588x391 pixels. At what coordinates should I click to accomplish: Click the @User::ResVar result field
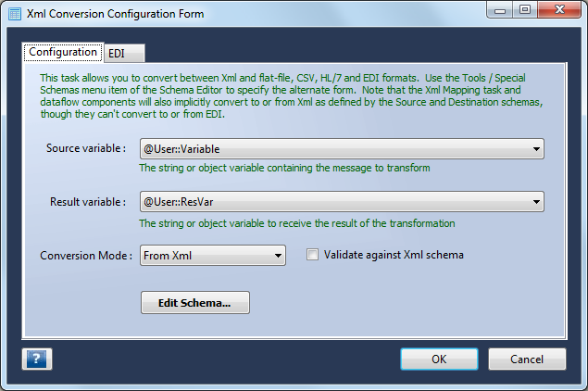(x=342, y=202)
